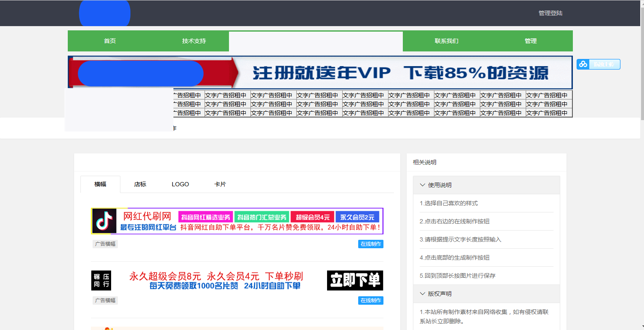Viewport: 644px width, 330px height.
Task: Switch to the 店标 tab
Action: point(139,184)
